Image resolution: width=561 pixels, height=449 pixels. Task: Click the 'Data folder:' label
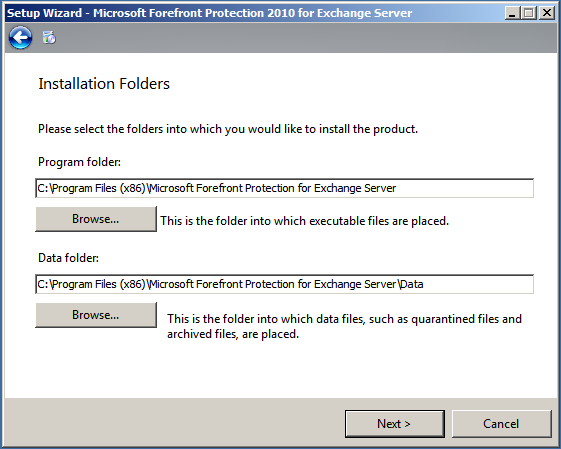(x=68, y=258)
